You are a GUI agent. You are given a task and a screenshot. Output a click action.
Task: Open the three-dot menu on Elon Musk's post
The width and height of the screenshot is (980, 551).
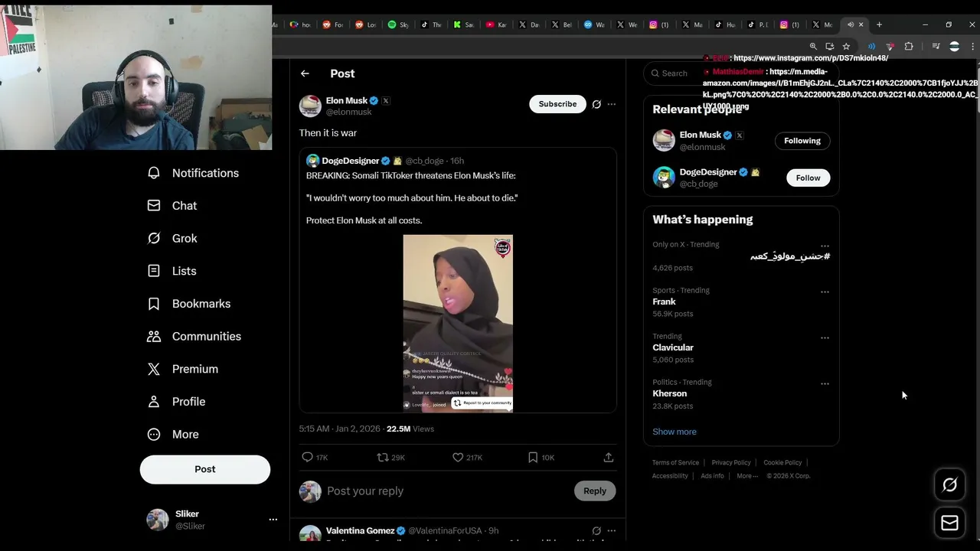[x=611, y=104]
